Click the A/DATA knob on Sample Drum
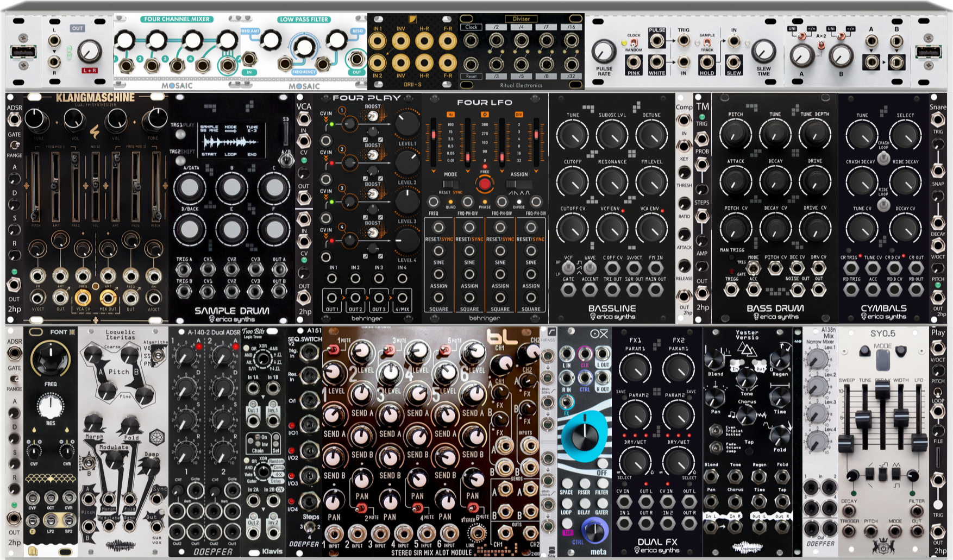Viewport: 953px width, 560px height. pyautogui.click(x=189, y=187)
